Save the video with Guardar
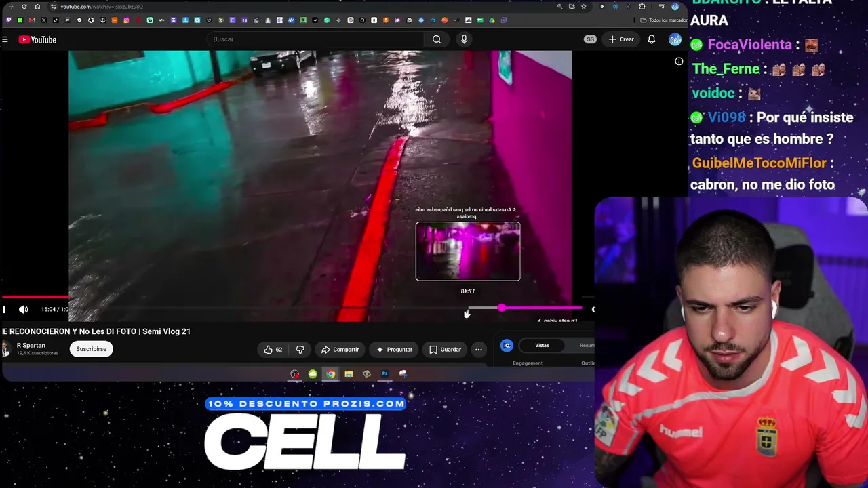Screen dimensions: 868x488 tap(445, 350)
